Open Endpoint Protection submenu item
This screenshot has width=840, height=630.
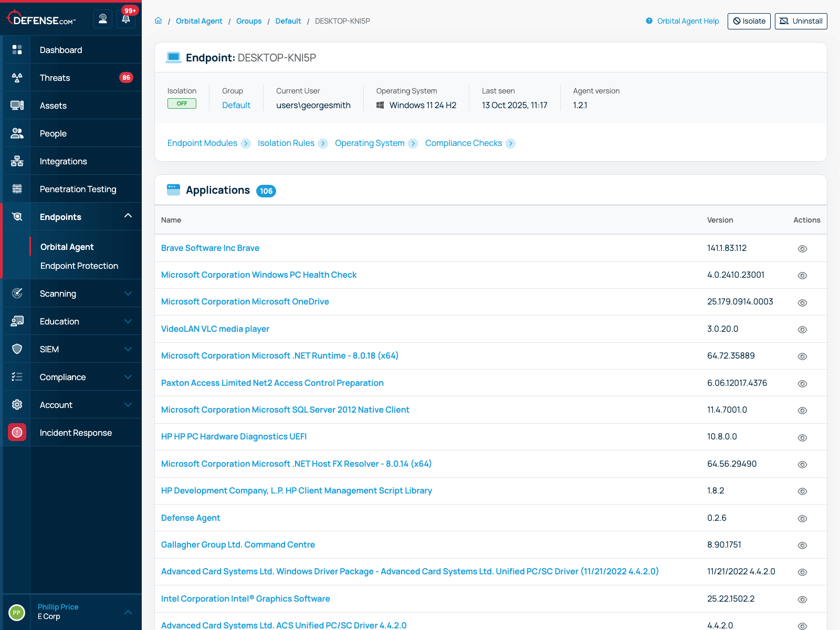pos(79,266)
